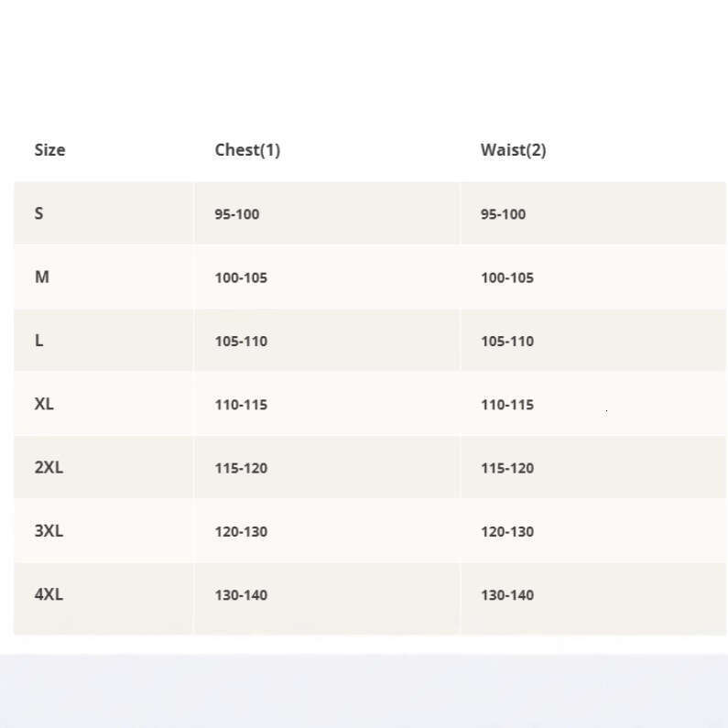This screenshot has height=728, width=728.
Task: Click waist value 100-105 for size M
Action: tap(506, 277)
